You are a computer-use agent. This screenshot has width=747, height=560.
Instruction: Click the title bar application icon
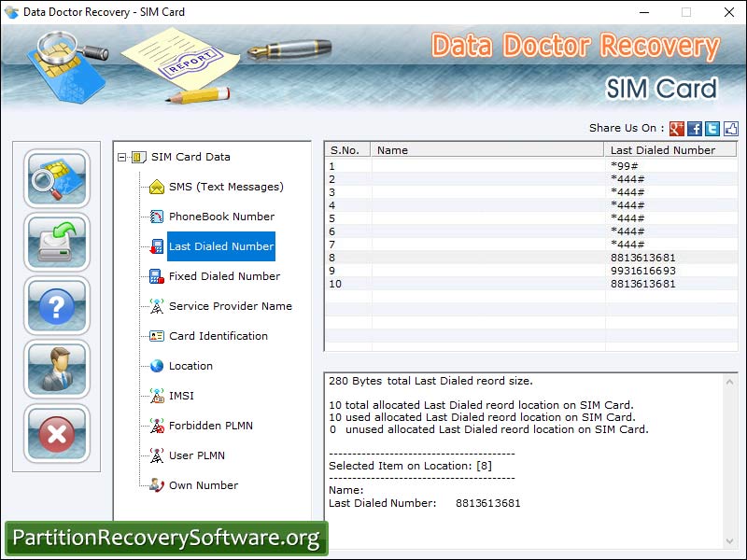pos(11,12)
